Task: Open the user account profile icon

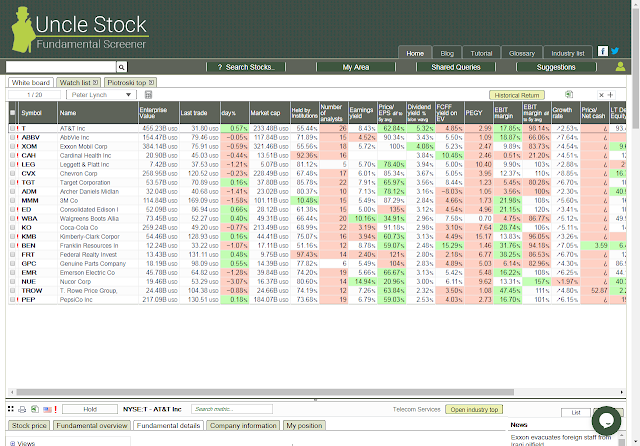Action: (x=620, y=67)
